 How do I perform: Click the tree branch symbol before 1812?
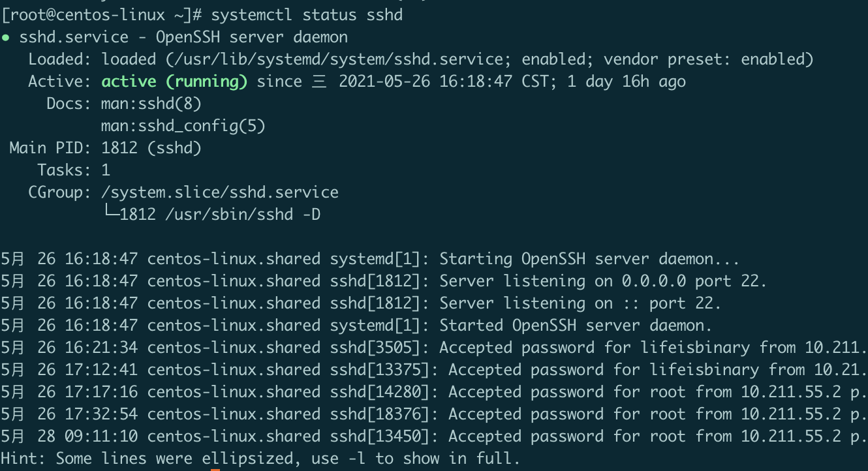pos(111,211)
